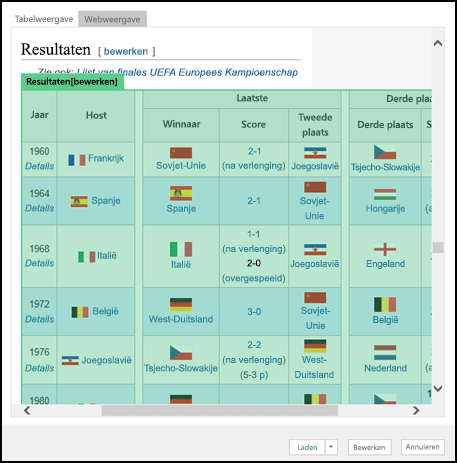Click the Italy flag in 1968 host cell

86,257
